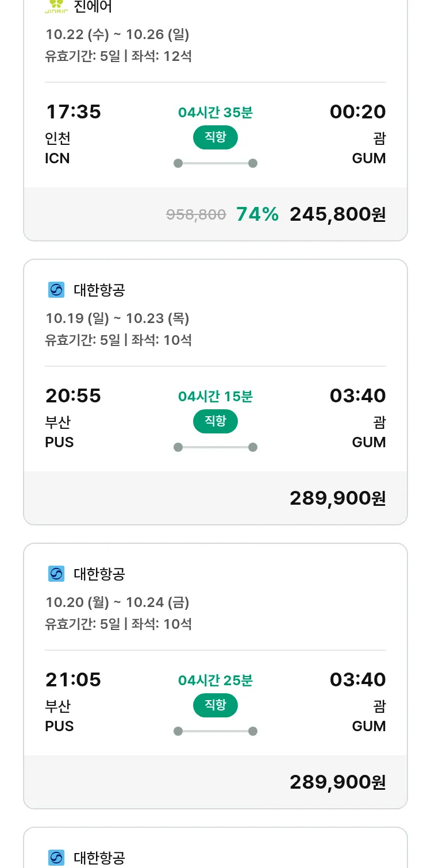This screenshot has width=431, height=868.
Task: Select the 245,800원 discounted price
Action: [x=337, y=214]
